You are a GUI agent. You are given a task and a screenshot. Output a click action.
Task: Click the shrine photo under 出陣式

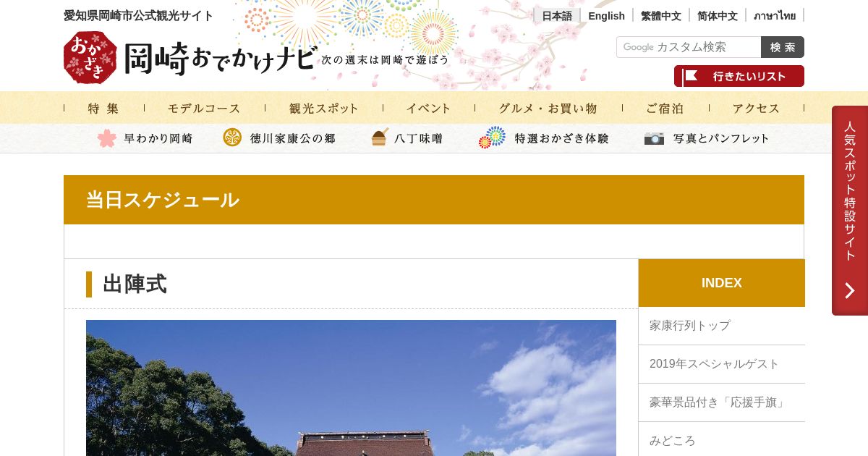351,388
